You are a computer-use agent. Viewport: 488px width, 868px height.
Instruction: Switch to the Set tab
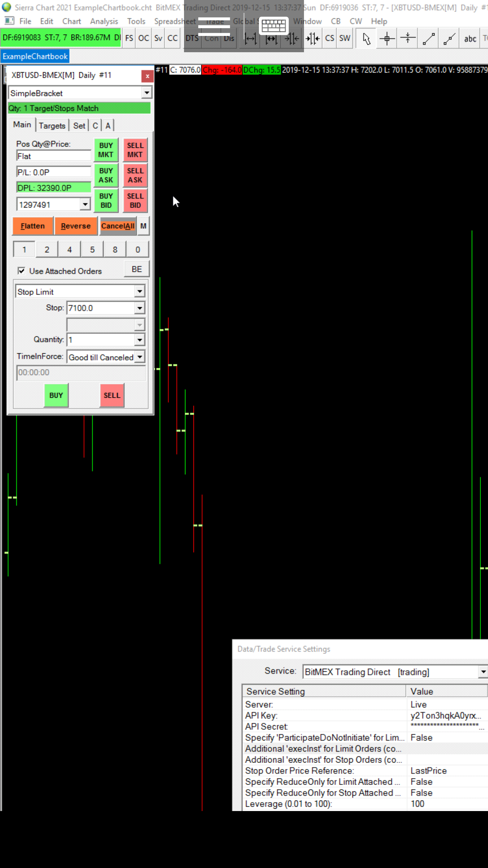pyautogui.click(x=79, y=126)
